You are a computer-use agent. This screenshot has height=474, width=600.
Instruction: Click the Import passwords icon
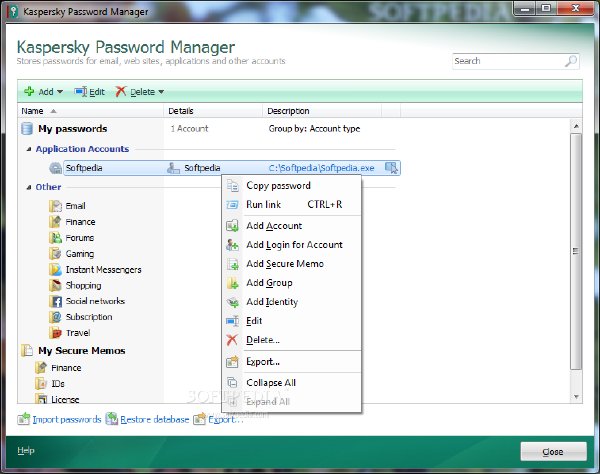[x=24, y=419]
